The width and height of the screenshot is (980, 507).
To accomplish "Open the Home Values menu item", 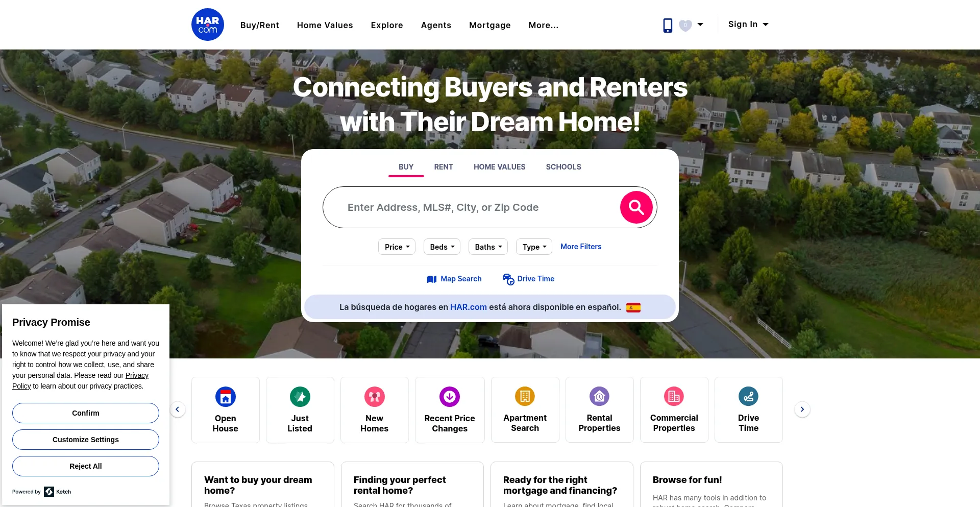I will [325, 25].
